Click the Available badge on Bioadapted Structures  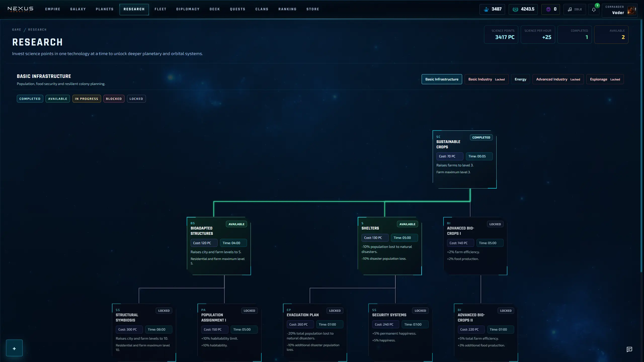point(236,224)
